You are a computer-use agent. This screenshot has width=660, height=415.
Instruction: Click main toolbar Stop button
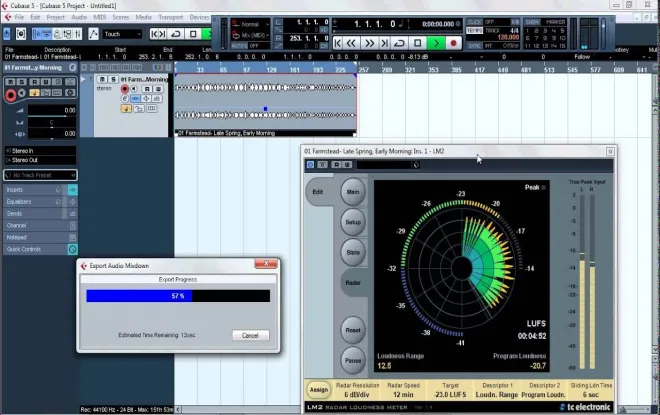coord(193,34)
